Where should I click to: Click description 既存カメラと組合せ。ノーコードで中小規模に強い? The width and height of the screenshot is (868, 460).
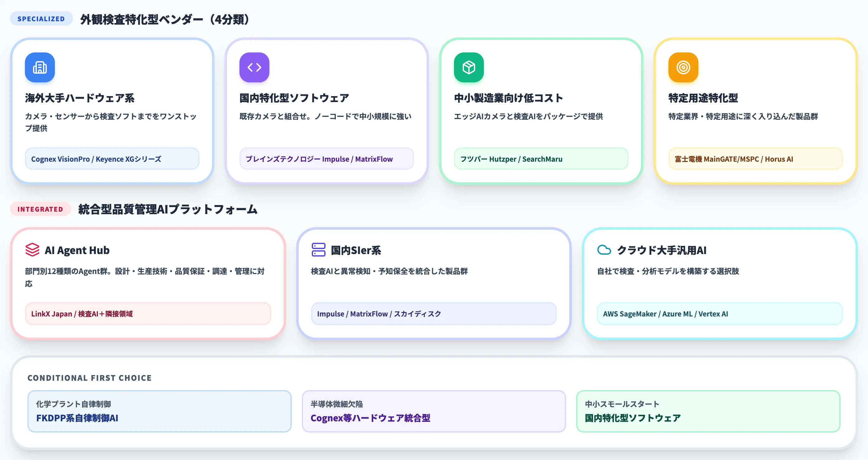(x=325, y=116)
